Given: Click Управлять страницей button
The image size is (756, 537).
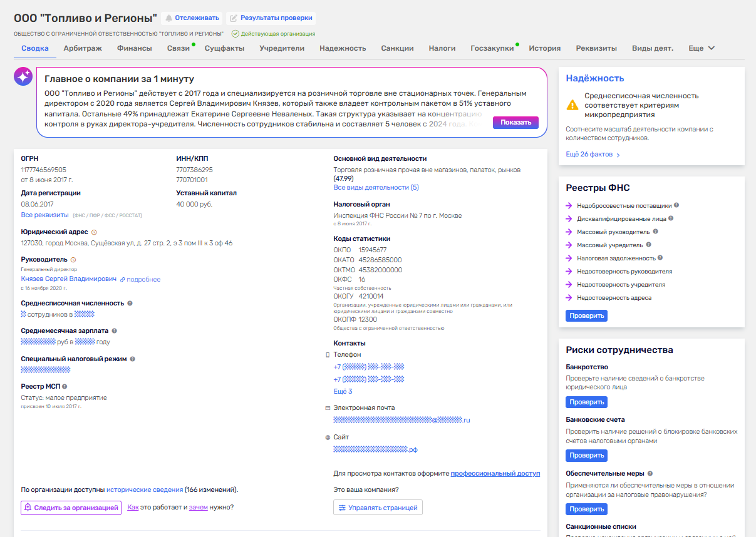Looking at the screenshot, I should (378, 508).
